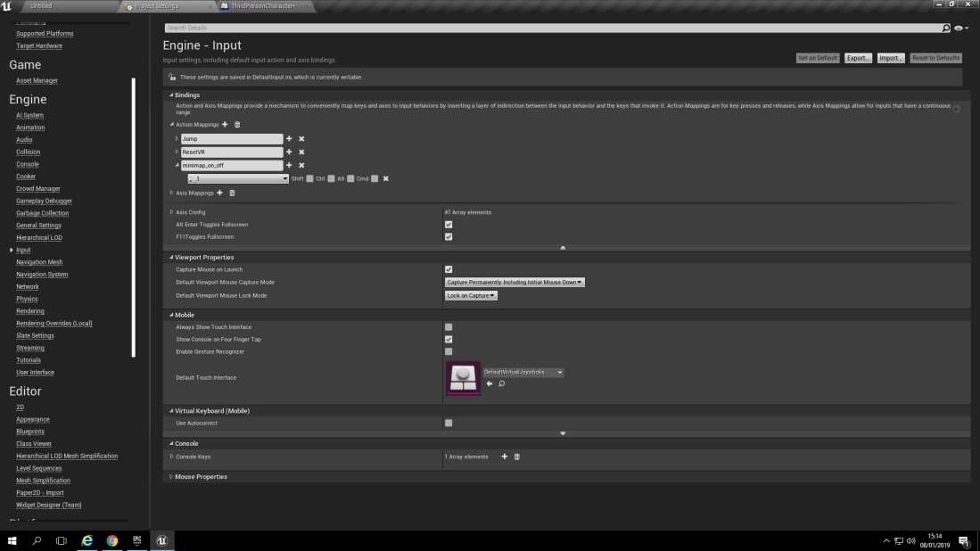
Task: Disable Show Console on Four Finger Tap
Action: tap(449, 339)
